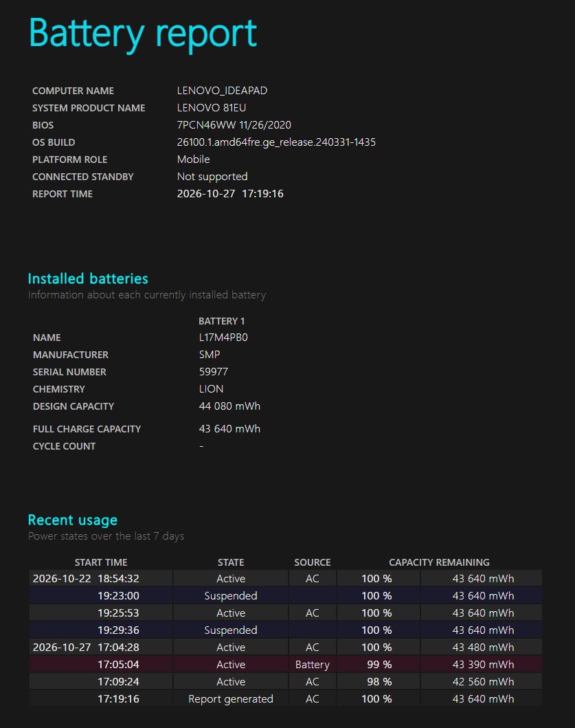Click the "CYCLE COUNT" label

coord(64,446)
